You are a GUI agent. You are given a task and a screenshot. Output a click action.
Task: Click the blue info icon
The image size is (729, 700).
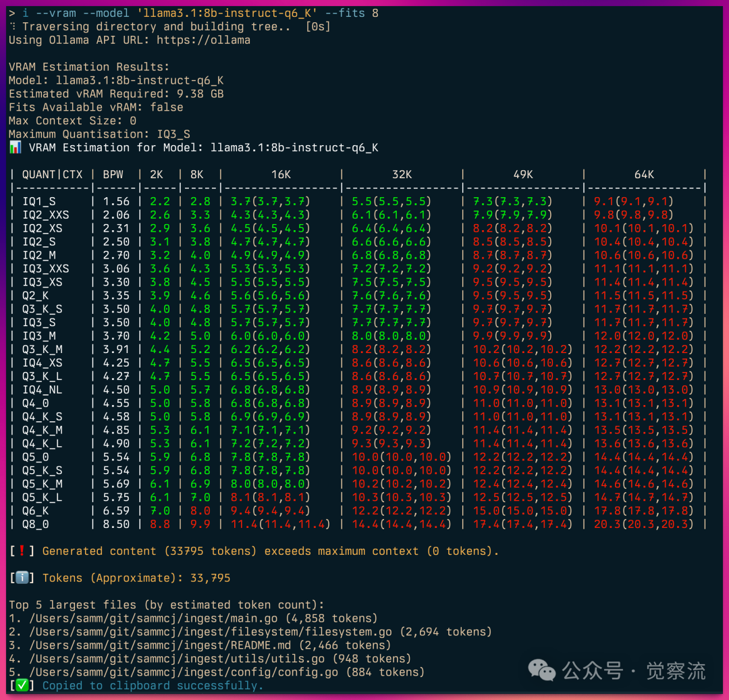coord(22,578)
